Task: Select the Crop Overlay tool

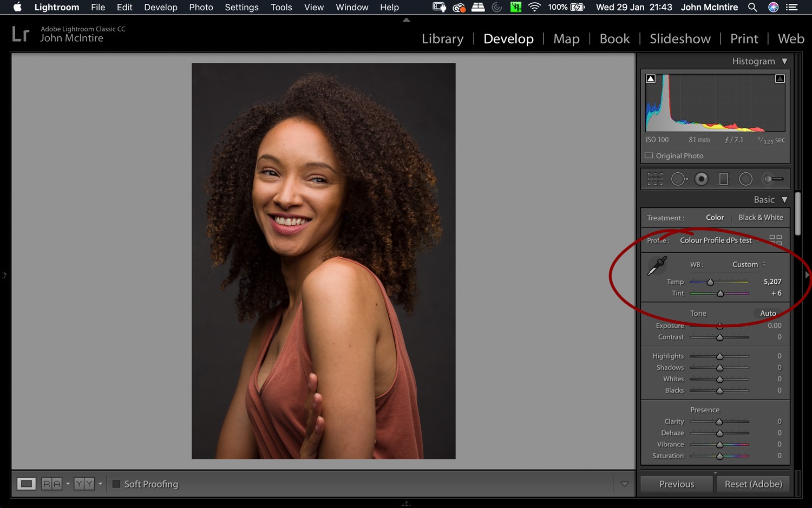Action: (x=654, y=179)
